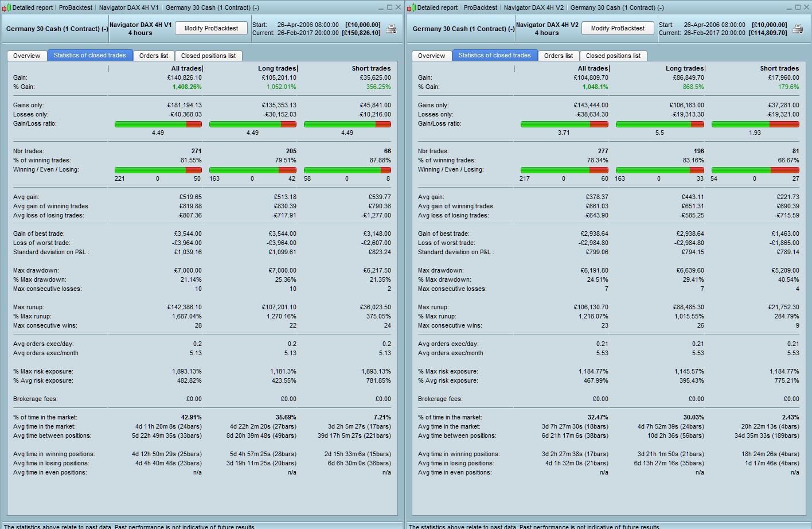The width and height of the screenshot is (812, 529).
Task: Click Navigator DAX 4H V1 strategy label
Action: (140, 25)
